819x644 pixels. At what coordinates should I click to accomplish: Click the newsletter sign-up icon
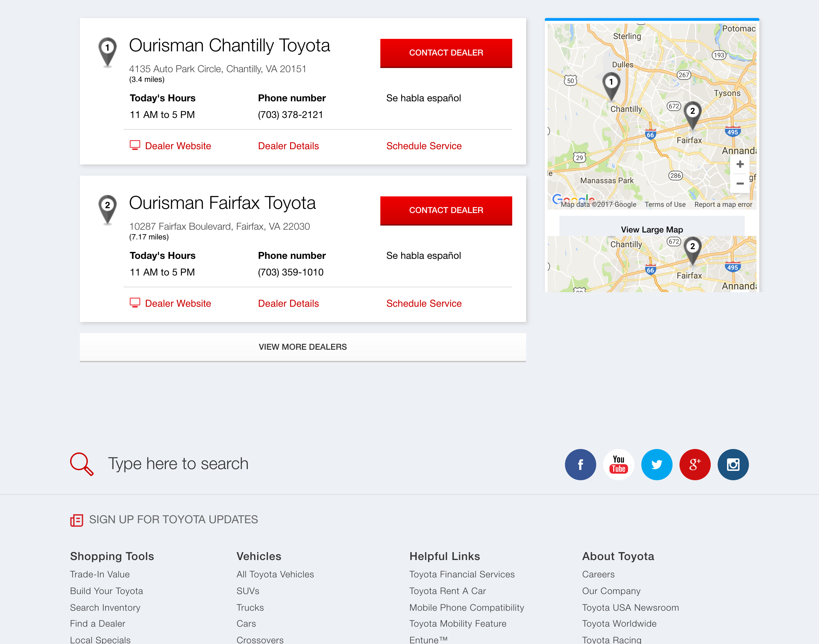point(77,519)
